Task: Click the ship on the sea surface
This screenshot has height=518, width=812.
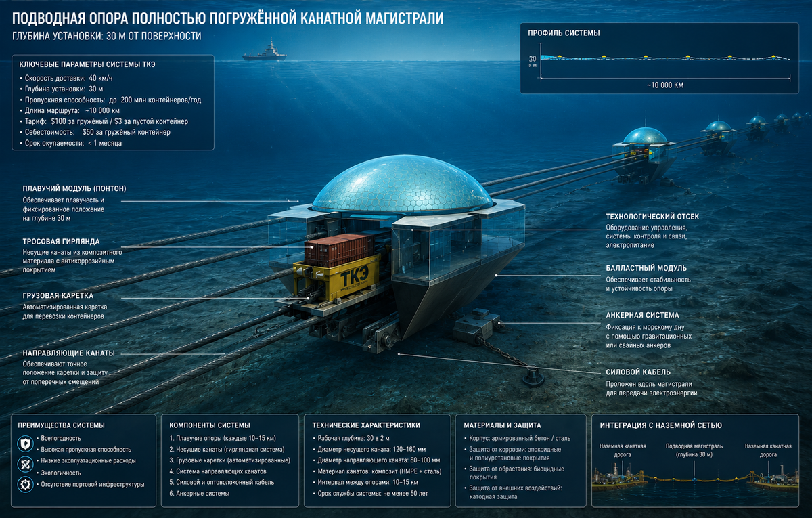Action: 265,52
